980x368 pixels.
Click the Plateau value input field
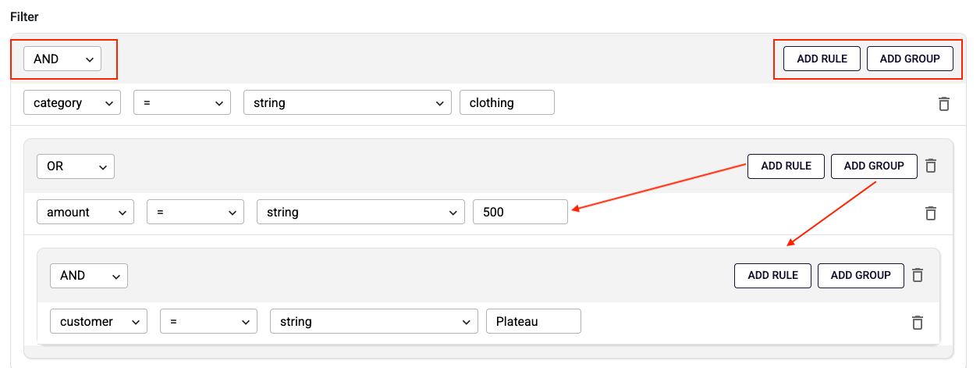(533, 322)
